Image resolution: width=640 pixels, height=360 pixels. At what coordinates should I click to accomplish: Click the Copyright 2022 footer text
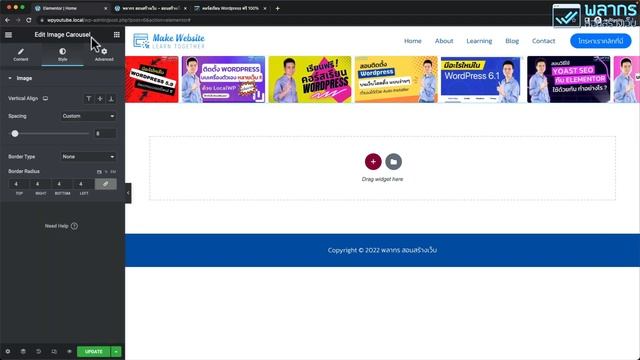(382, 250)
